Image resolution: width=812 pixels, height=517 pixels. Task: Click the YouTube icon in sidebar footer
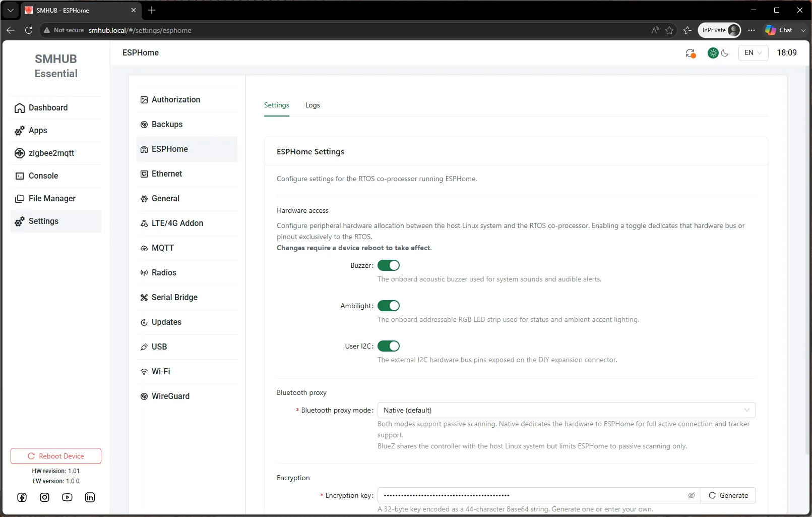68,497
